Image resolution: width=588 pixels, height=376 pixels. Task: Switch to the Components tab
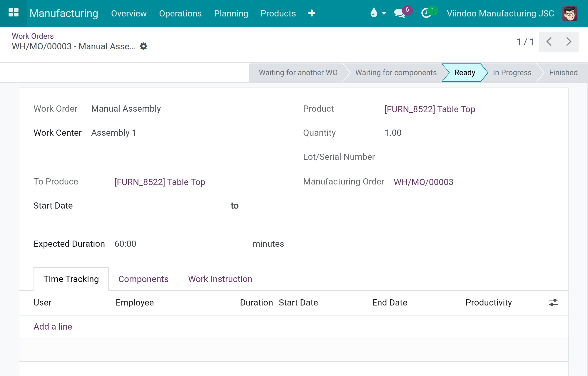tap(143, 279)
